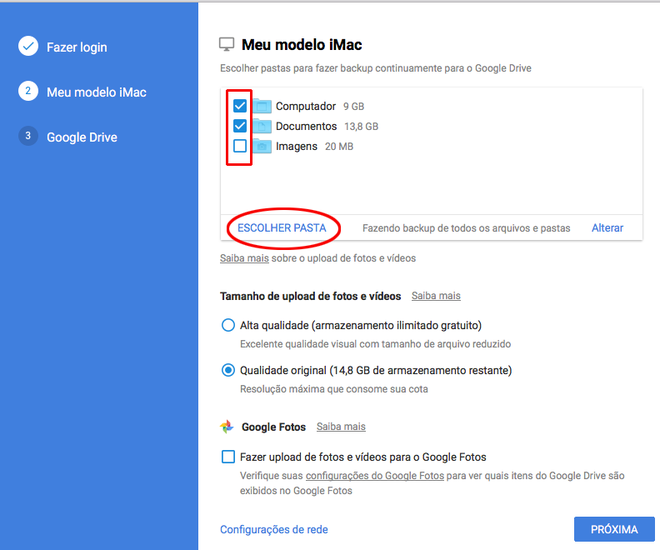Click the PRÓXIMA button
The width and height of the screenshot is (660, 550).
(614, 529)
